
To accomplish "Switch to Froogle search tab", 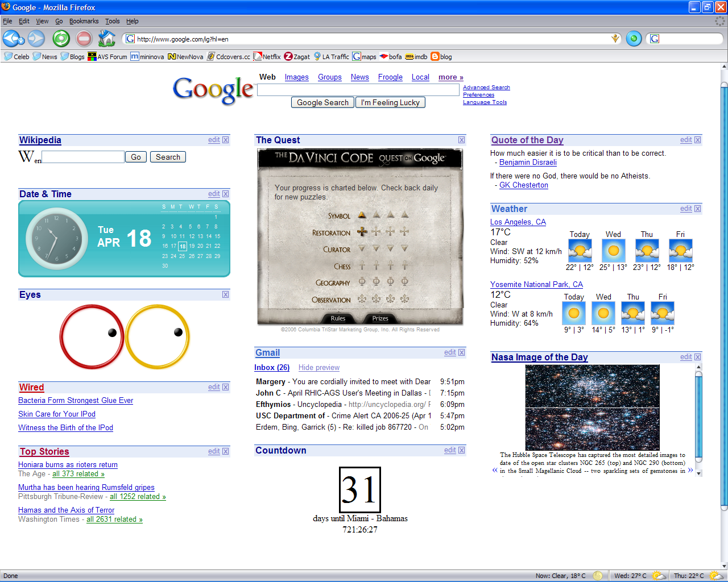I will click(x=390, y=77).
